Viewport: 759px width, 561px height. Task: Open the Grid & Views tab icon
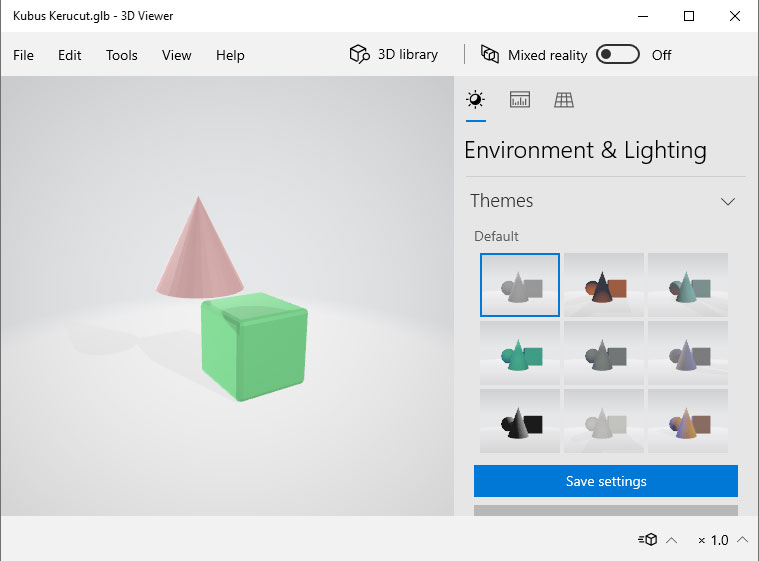click(x=564, y=100)
